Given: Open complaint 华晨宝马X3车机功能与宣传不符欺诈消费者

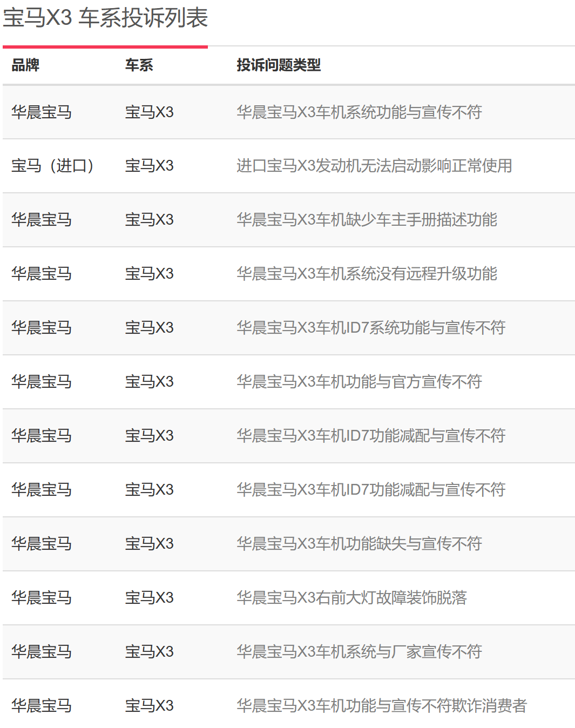Looking at the screenshot, I should [x=382, y=706].
